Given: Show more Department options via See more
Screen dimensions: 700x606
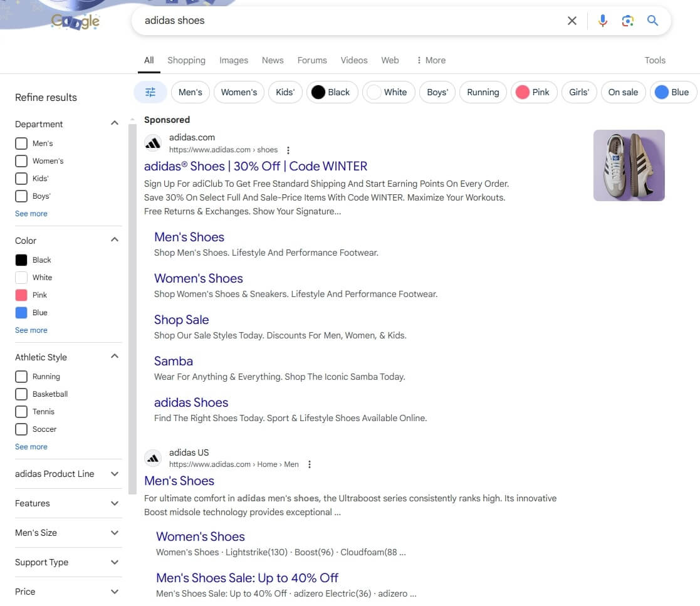Looking at the screenshot, I should coord(31,214).
